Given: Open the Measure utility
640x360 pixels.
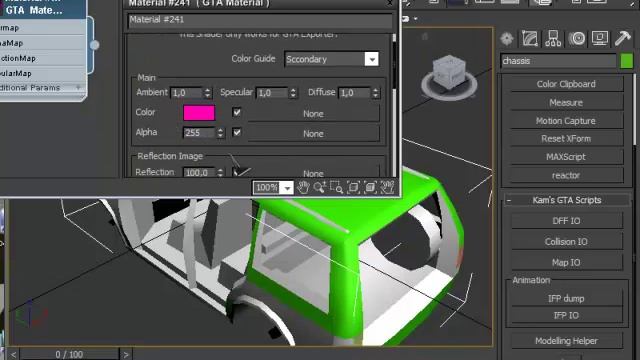Looking at the screenshot, I should [566, 102].
